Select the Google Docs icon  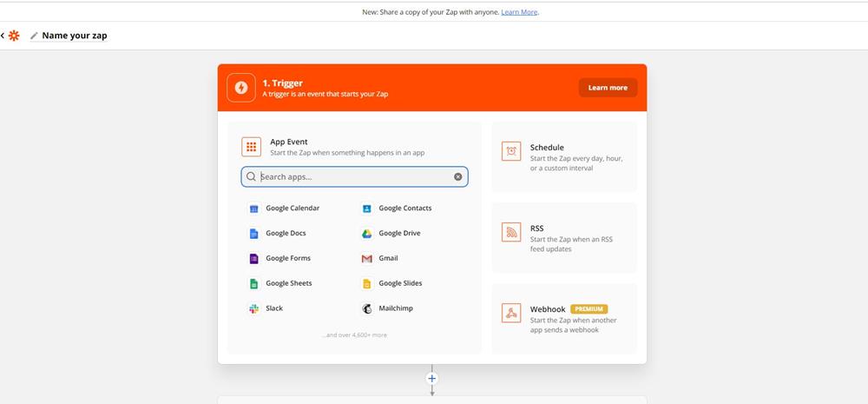click(254, 234)
